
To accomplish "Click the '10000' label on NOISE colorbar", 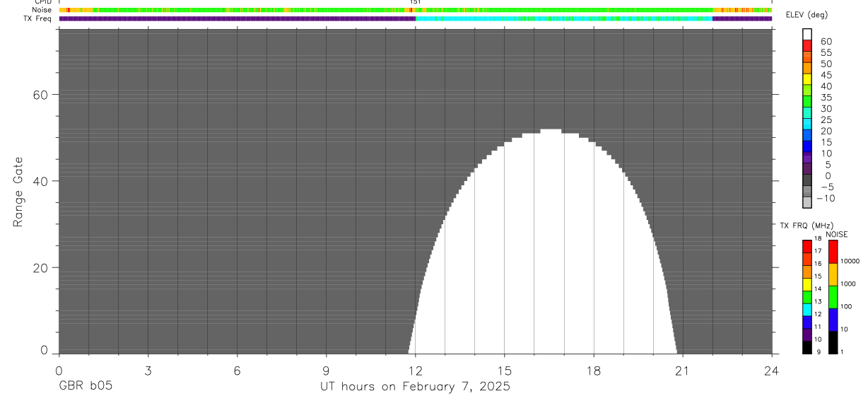I will click(850, 261).
